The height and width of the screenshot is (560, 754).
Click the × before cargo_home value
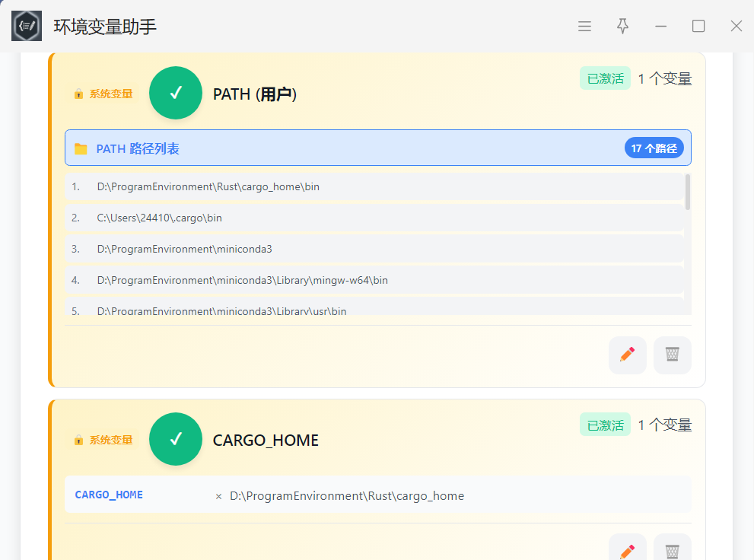pyautogui.click(x=219, y=497)
